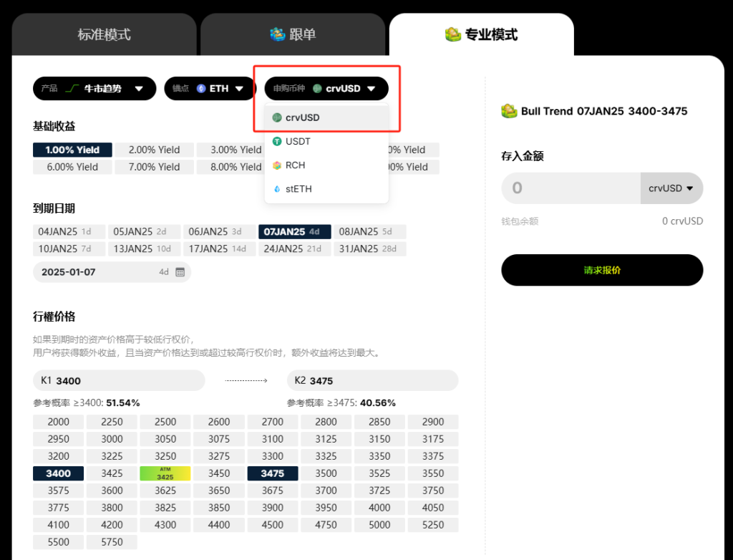This screenshot has width=733, height=560.
Task: Select strike price 3000
Action: click(x=112, y=439)
